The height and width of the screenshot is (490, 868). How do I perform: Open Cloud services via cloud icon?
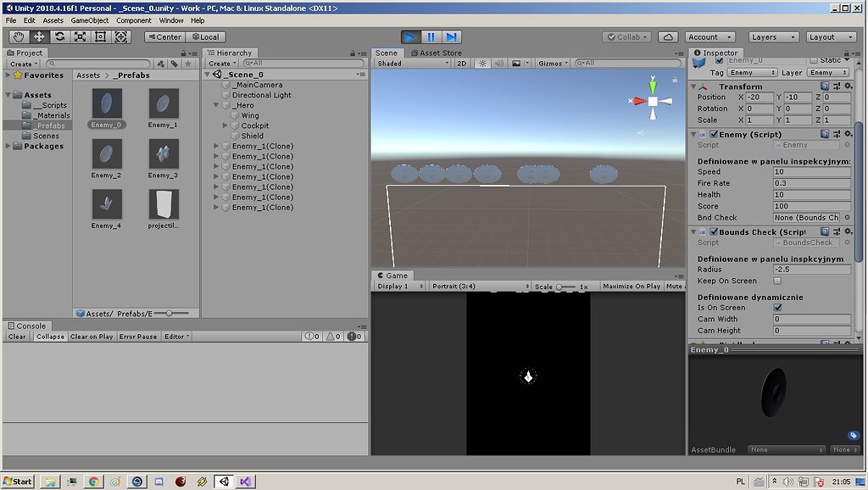point(668,36)
